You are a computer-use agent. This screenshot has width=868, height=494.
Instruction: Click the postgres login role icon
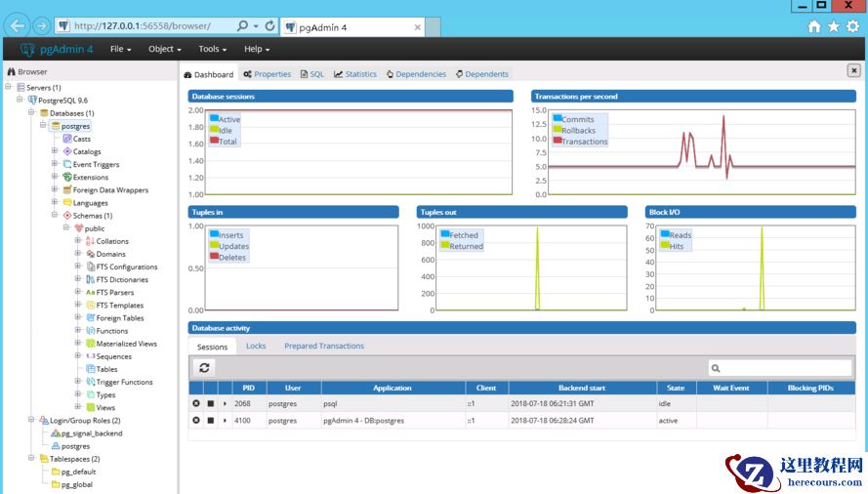click(56, 446)
